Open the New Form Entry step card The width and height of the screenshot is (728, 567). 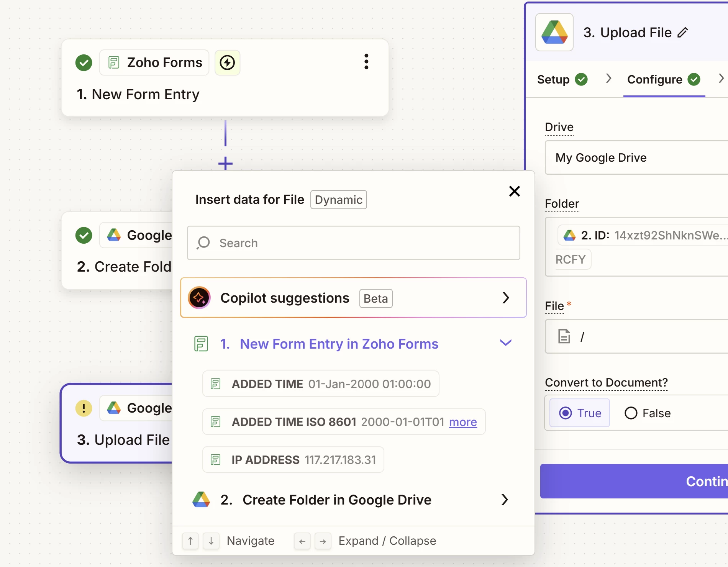pyautogui.click(x=225, y=78)
